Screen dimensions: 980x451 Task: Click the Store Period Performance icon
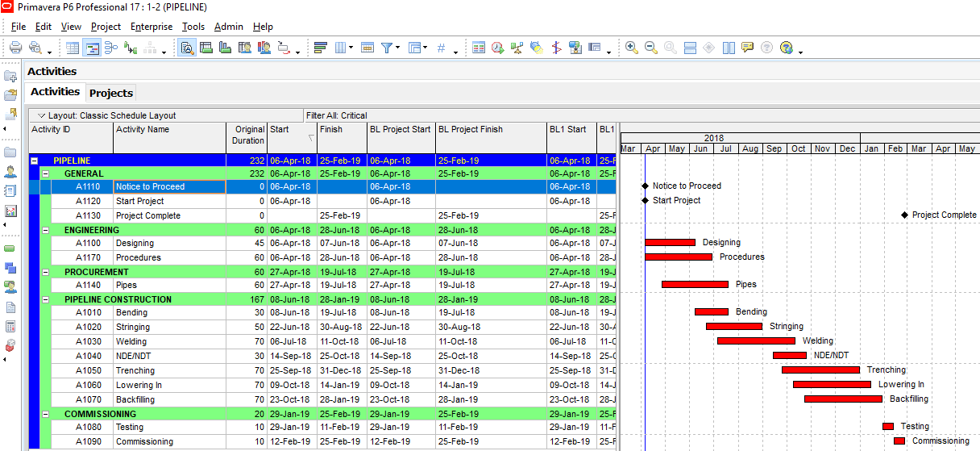575,48
